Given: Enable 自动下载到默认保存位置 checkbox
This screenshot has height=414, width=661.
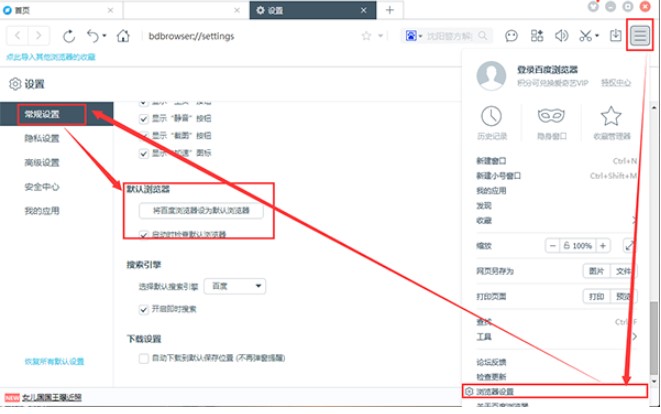Looking at the screenshot, I should [144, 358].
